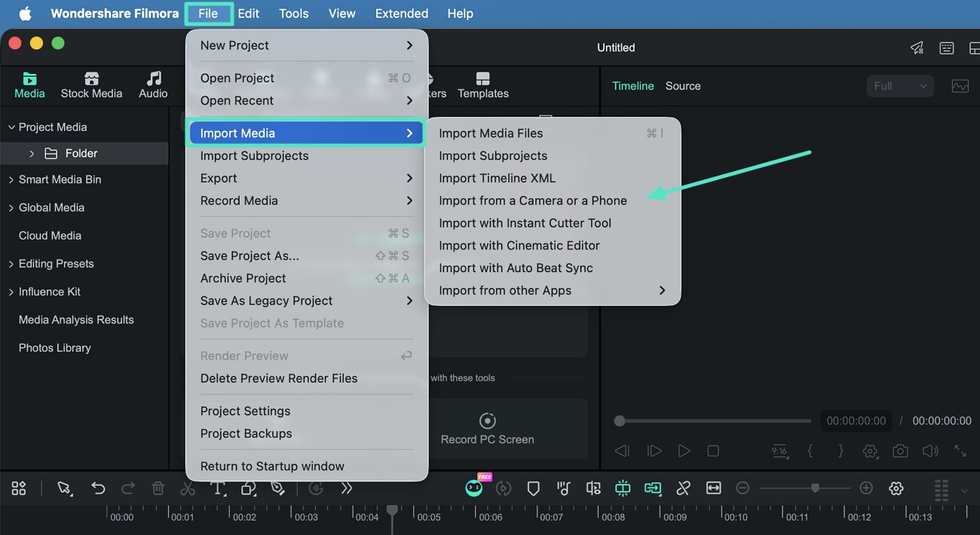The height and width of the screenshot is (535, 980).
Task: Play the preview
Action: (x=684, y=451)
